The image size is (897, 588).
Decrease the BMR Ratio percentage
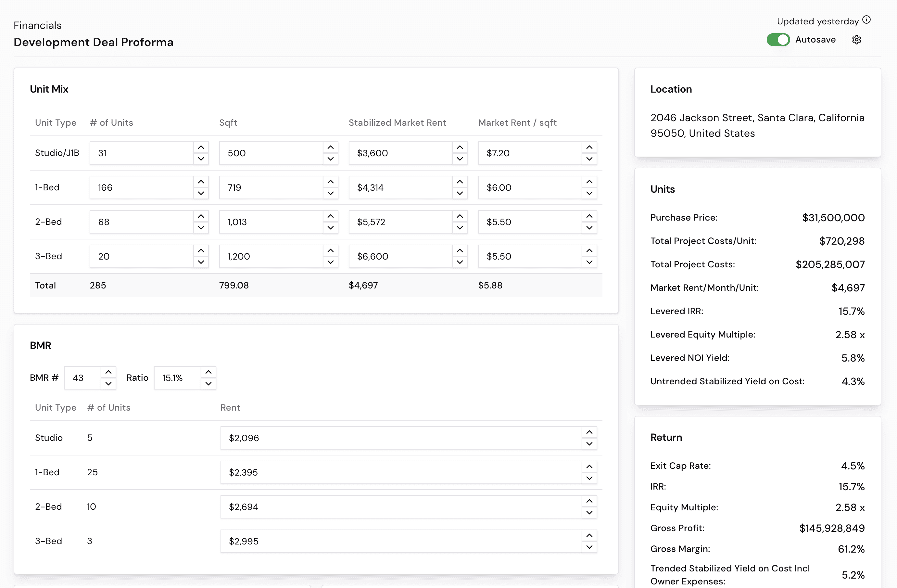(208, 384)
